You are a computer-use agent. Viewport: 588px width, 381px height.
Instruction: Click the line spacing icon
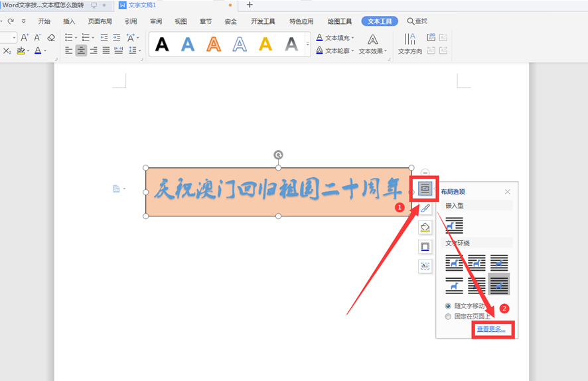pos(132,50)
